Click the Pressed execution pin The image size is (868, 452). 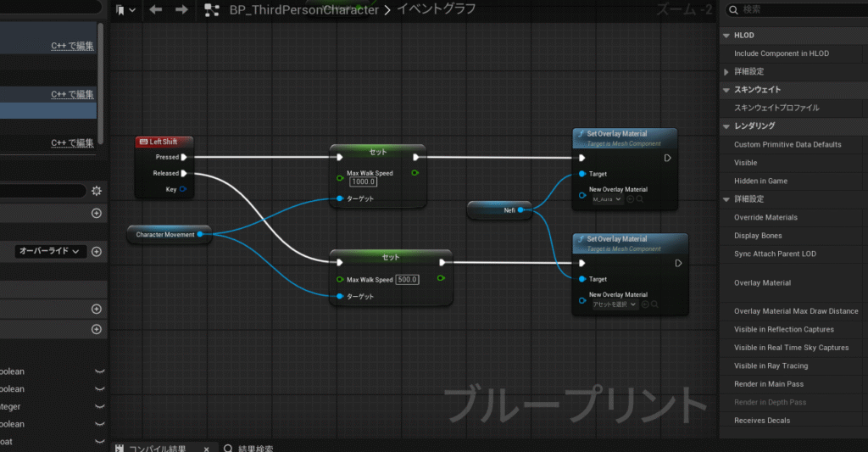184,158
